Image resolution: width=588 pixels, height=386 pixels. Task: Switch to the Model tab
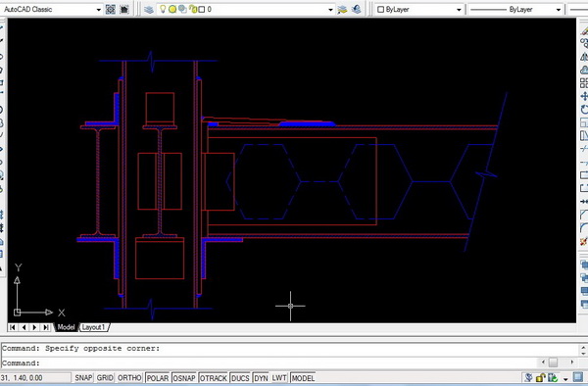66,327
